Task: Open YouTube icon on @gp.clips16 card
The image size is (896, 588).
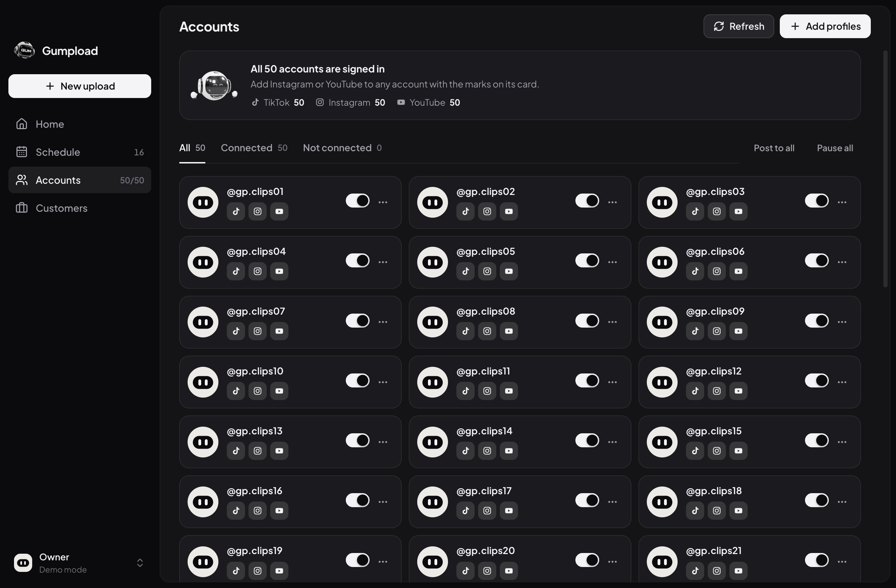Action: [x=279, y=510]
